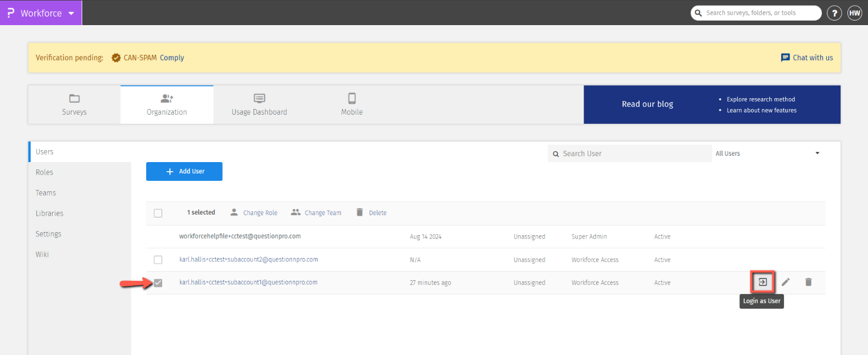Check the subaccount2 user checkbox
Screen dimensions: 868x355
point(158,260)
